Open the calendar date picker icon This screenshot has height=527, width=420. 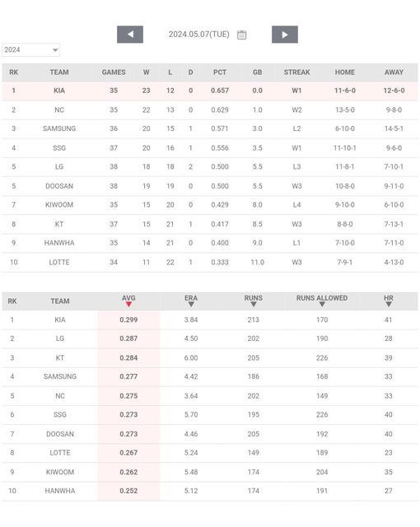pos(241,35)
